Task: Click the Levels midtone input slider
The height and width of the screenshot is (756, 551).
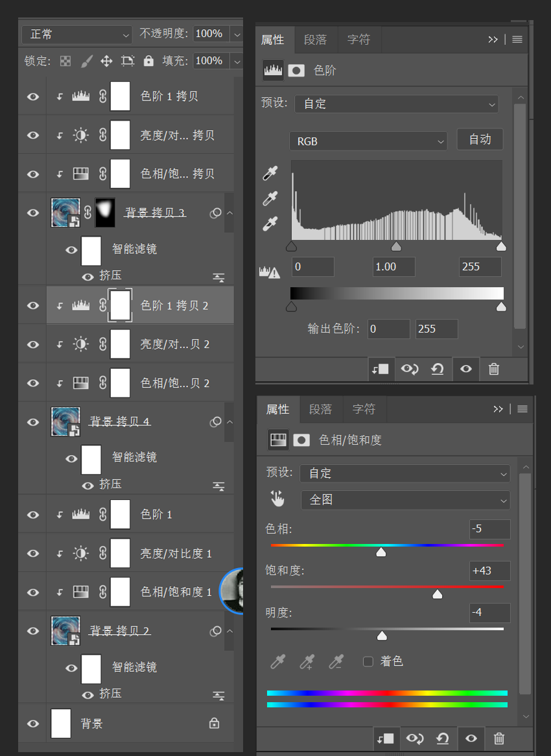Action: coord(396,246)
